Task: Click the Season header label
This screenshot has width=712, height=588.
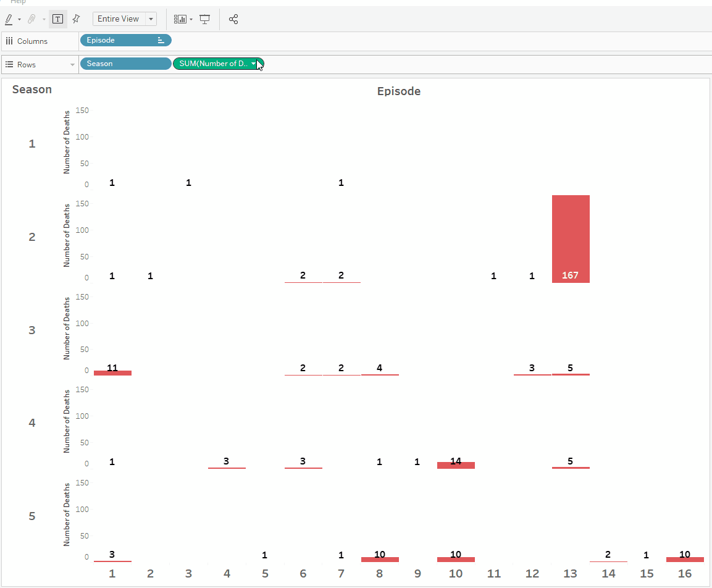Action: coord(31,90)
